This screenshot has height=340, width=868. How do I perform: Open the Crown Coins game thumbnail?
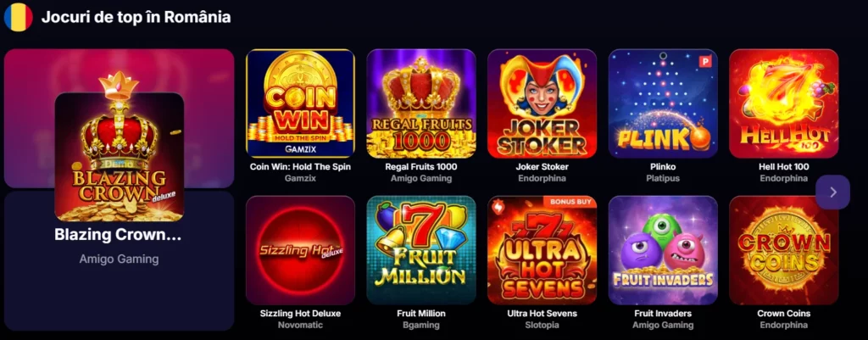pos(783,250)
